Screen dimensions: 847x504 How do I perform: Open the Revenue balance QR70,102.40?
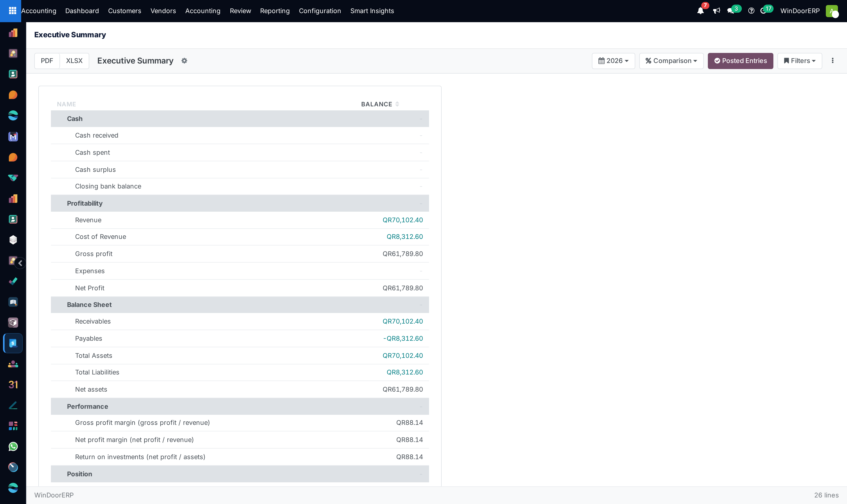pyautogui.click(x=403, y=220)
